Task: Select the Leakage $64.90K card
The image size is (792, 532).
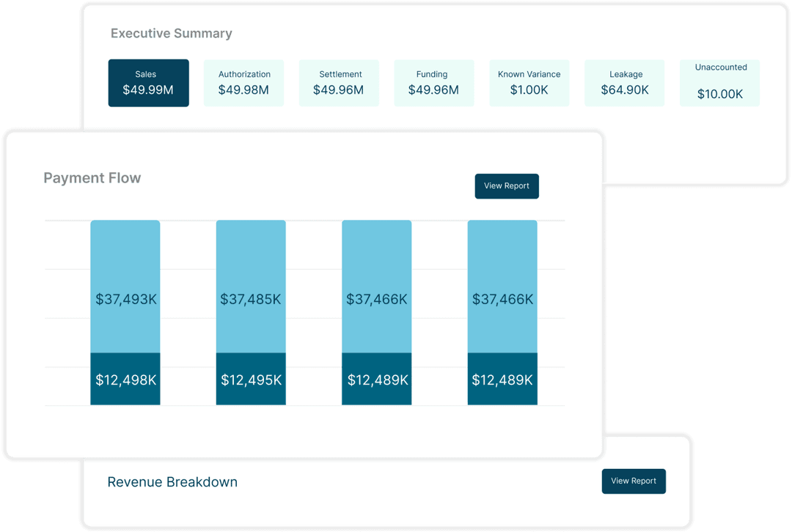Action: click(625, 83)
